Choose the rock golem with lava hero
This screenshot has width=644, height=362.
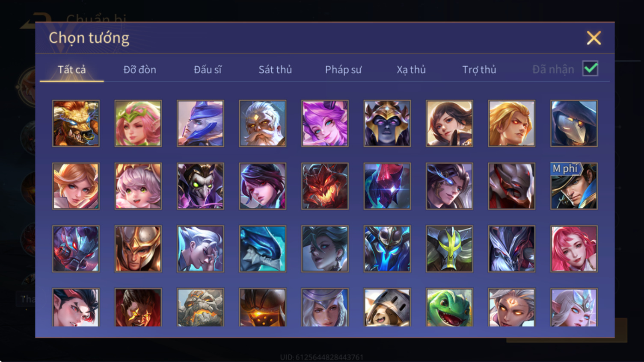[200, 308]
